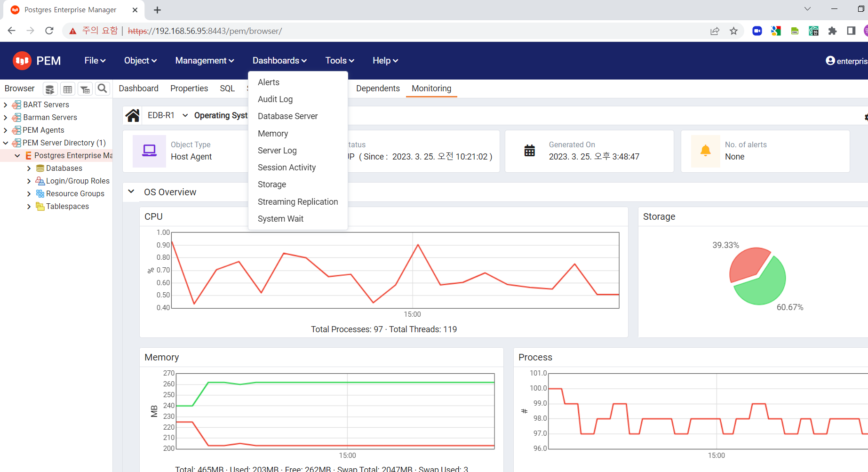This screenshot has width=868, height=472.
Task: Expand the Login/Group Roles node
Action: coord(29,181)
